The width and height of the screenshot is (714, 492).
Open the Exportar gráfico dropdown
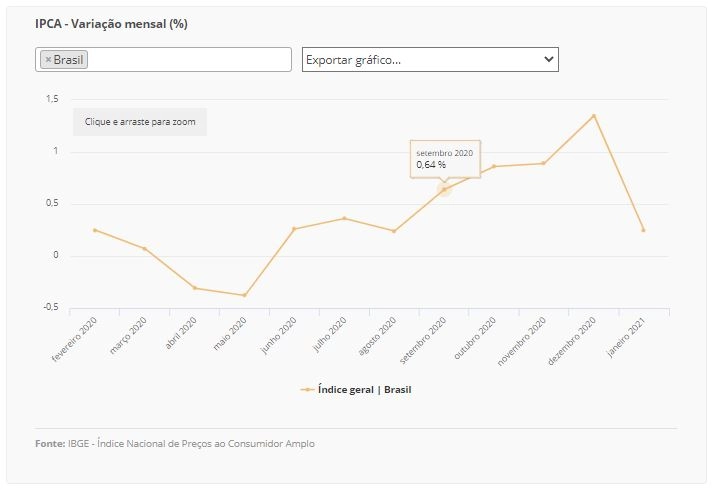(x=430, y=60)
